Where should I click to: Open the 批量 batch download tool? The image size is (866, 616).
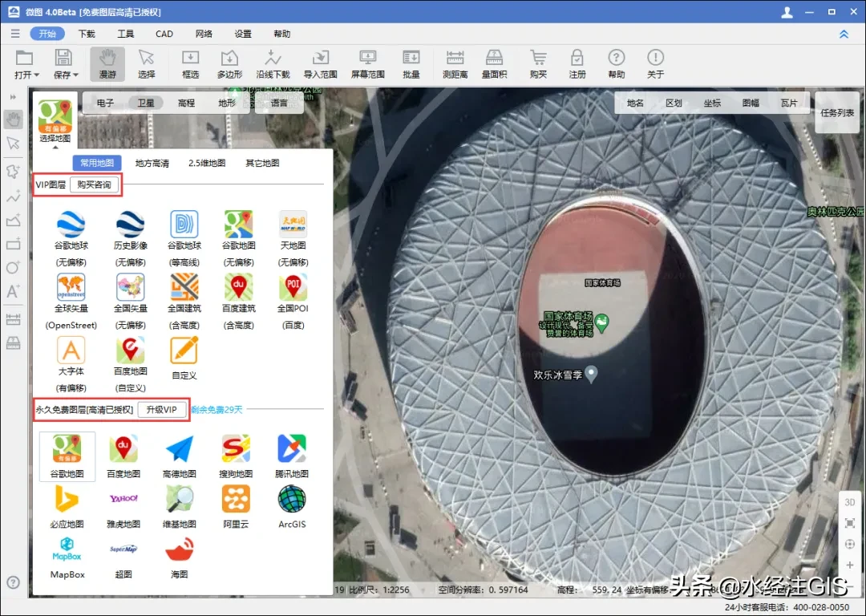411,64
